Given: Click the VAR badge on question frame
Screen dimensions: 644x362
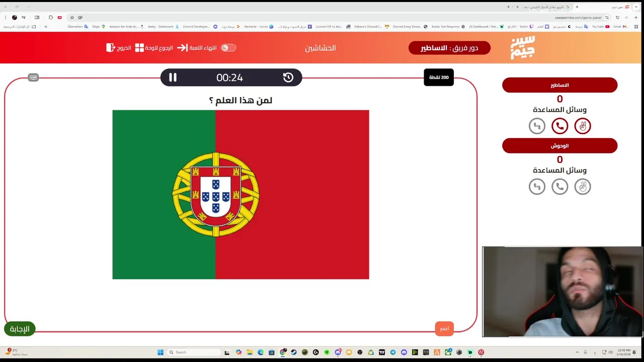Looking at the screenshot, I should point(33,77).
